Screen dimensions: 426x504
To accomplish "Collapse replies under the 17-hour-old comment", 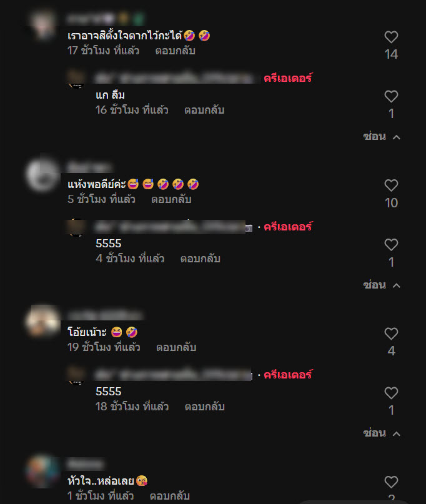I will coord(382,137).
